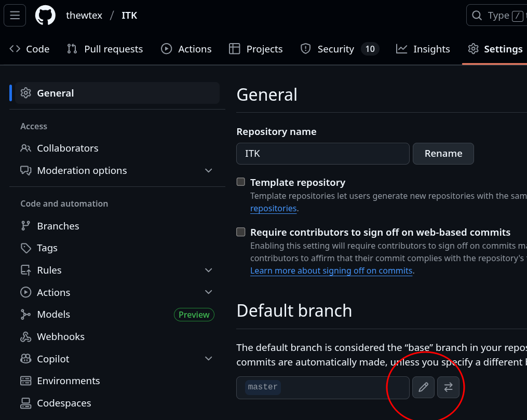Enable the Template repository checkbox
The image size is (527, 420).
240,182
